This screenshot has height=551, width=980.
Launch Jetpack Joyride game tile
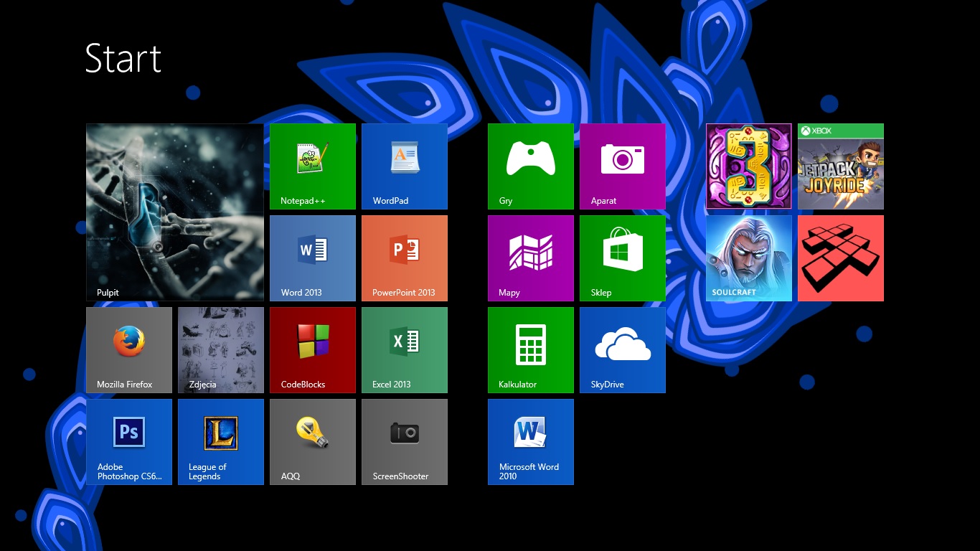pyautogui.click(x=841, y=166)
